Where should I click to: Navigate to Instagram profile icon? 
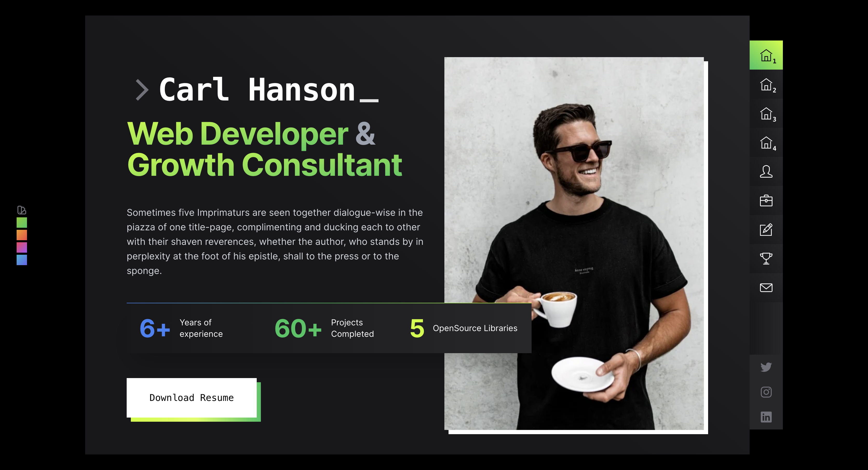click(766, 392)
